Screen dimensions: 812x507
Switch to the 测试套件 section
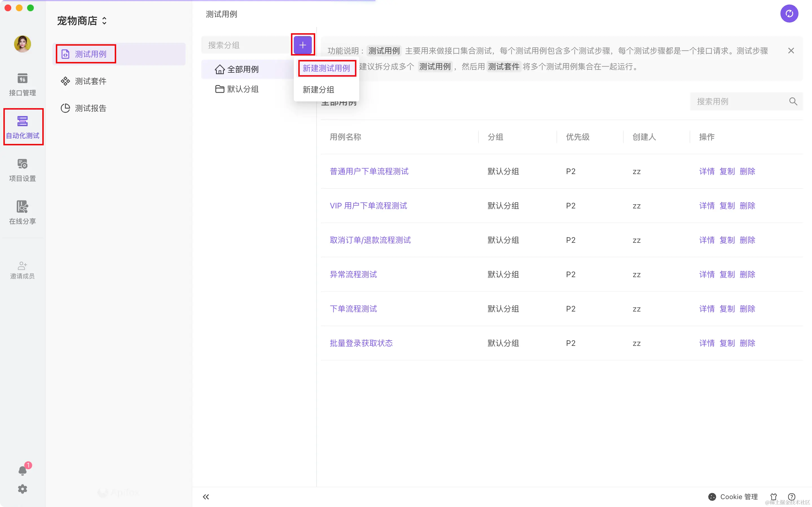pos(90,81)
